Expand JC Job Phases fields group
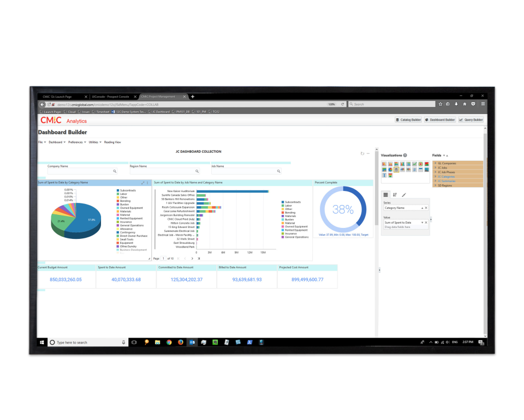Viewport: 524px width, 420px height. pos(436,172)
